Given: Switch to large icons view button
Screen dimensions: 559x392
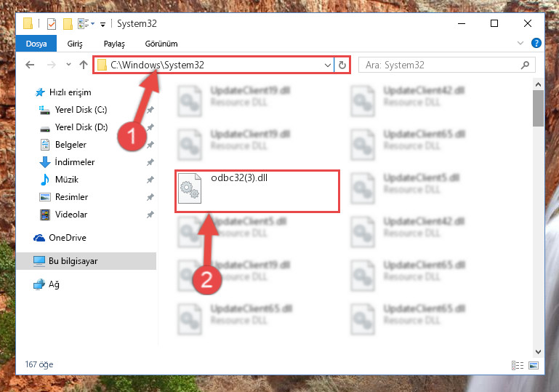Looking at the screenshot, I should (x=534, y=365).
